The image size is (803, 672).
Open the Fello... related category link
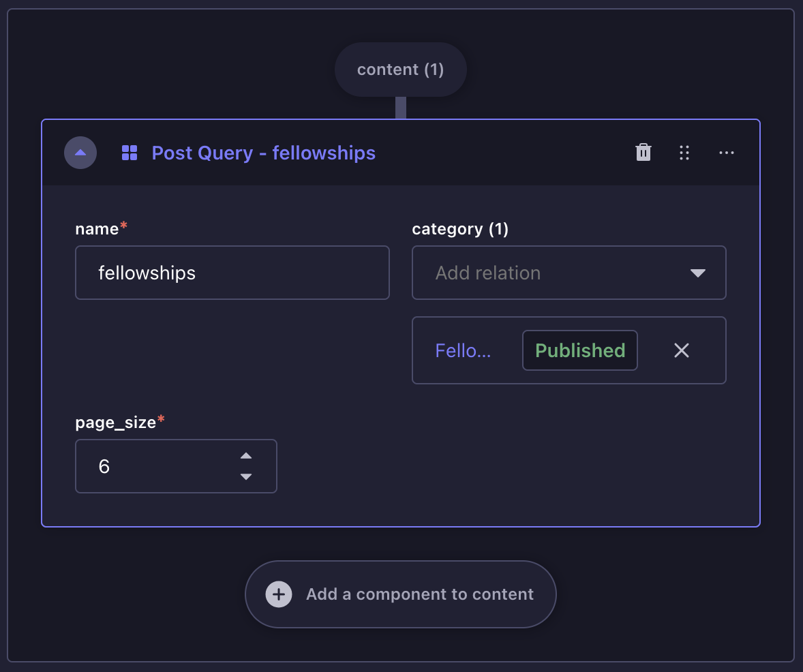coord(463,350)
